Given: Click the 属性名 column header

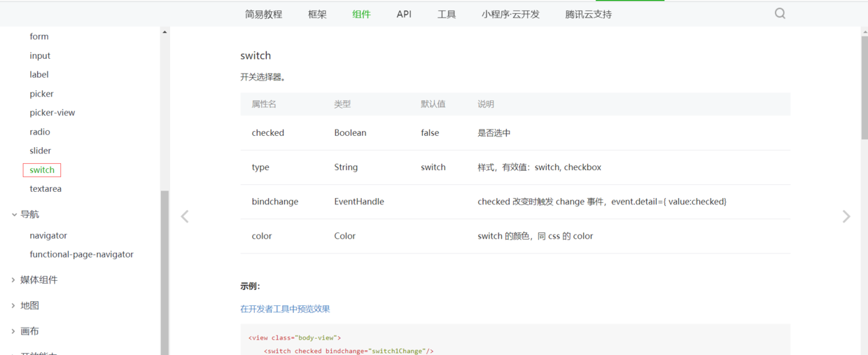Looking at the screenshot, I should pyautogui.click(x=264, y=104).
